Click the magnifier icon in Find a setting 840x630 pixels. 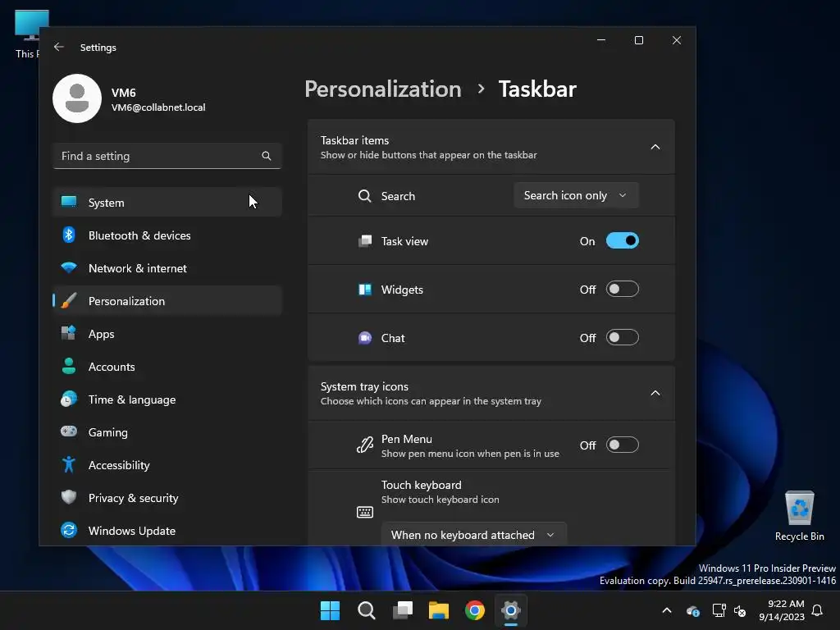[267, 156]
